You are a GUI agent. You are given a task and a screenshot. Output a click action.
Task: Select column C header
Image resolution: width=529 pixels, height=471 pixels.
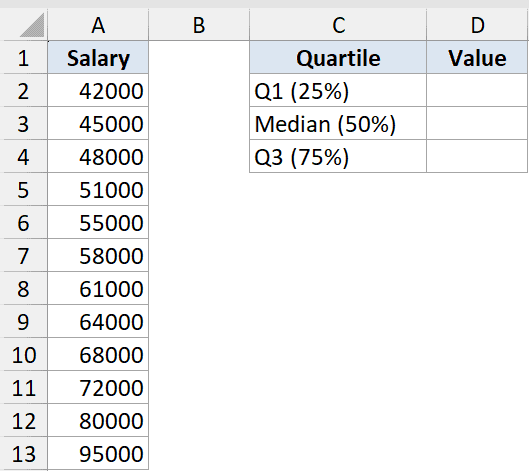point(338,25)
